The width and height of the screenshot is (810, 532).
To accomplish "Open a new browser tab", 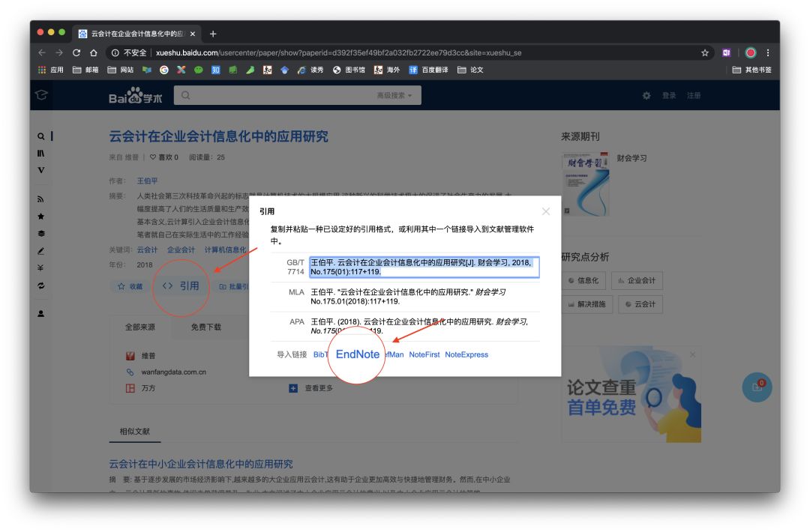I will click(213, 34).
